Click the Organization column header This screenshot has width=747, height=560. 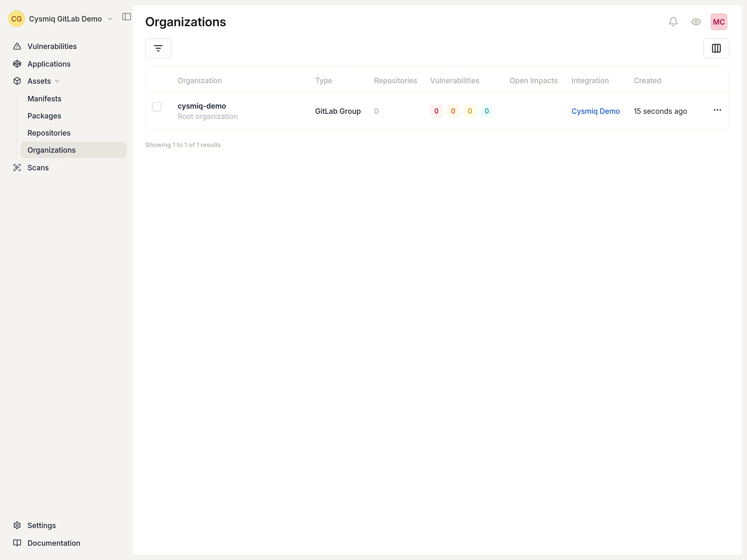pos(199,81)
